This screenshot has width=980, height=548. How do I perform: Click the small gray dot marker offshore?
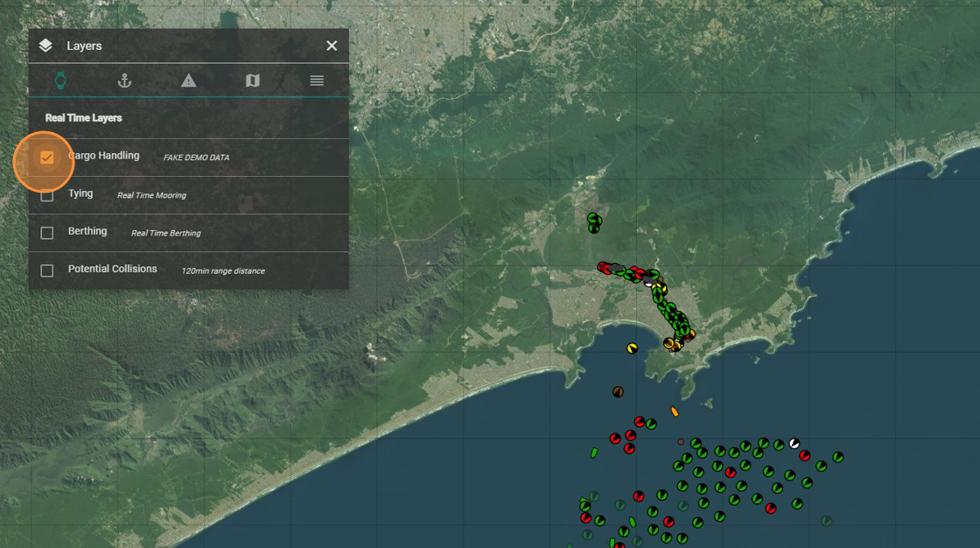pyautogui.click(x=681, y=442)
